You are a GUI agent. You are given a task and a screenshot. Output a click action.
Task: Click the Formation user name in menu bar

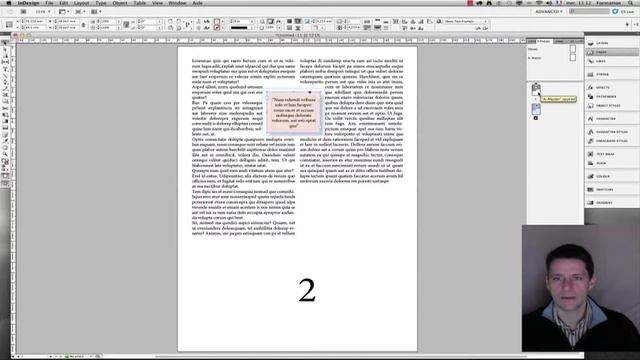coord(608,3)
